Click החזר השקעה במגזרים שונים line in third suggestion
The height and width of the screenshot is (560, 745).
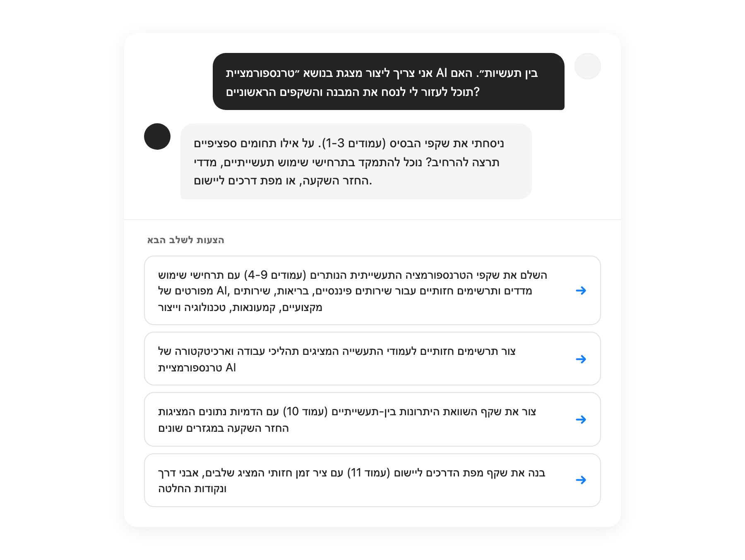tap(223, 428)
